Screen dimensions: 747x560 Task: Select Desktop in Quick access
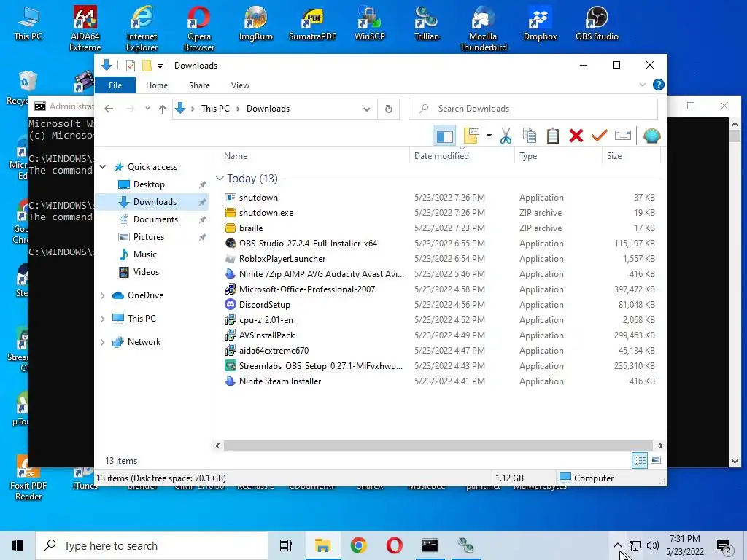tap(149, 184)
